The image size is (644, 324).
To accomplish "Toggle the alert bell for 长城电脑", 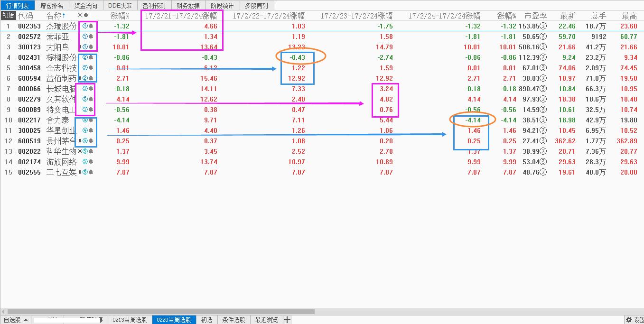I will 91,89.
